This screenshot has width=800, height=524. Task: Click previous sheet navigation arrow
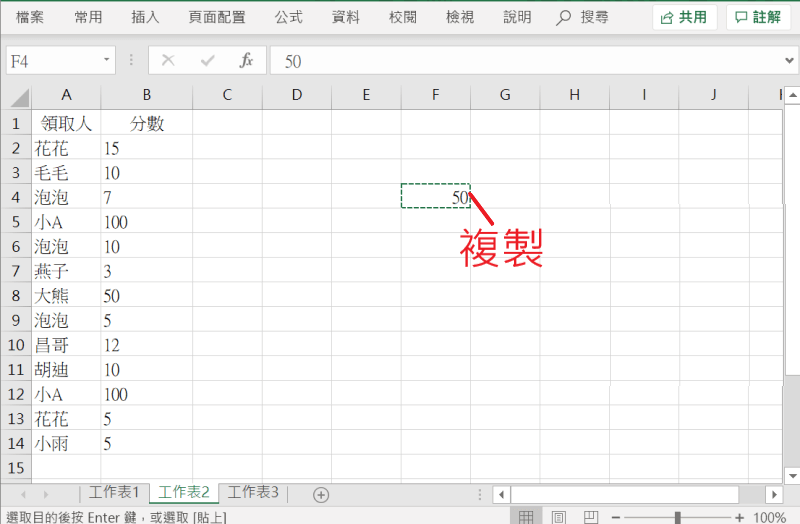[x=23, y=494]
